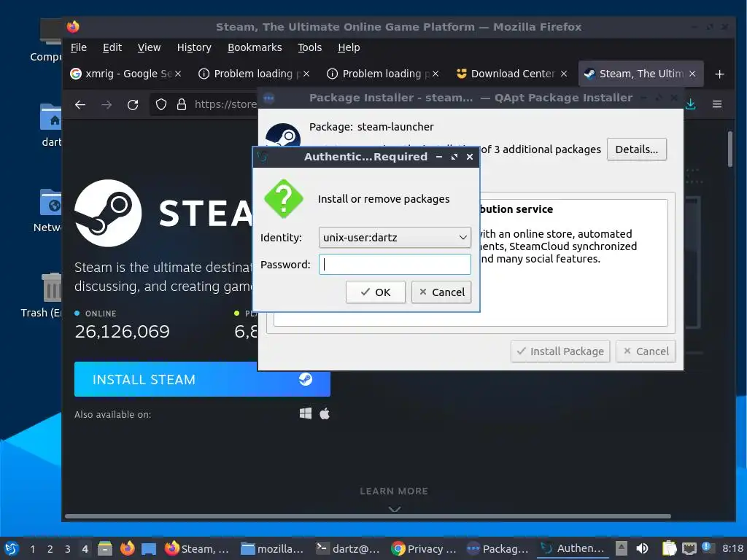Click the show desktop taskbar icon
747x560 pixels.
click(149, 548)
